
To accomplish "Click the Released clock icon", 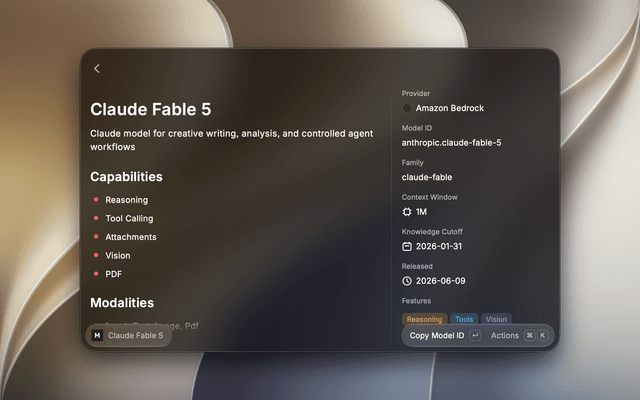I will pyautogui.click(x=407, y=281).
